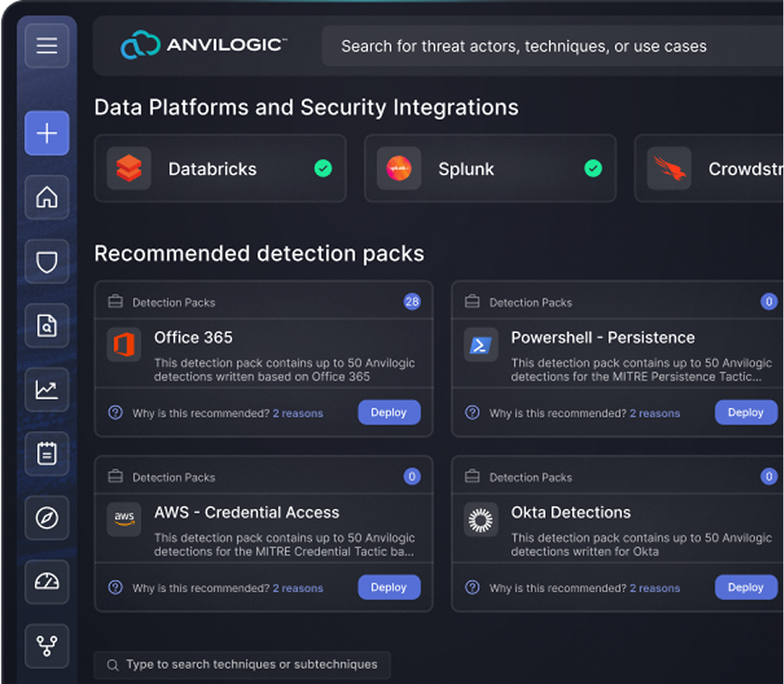Select the Splunk integration card
Viewport: 784px width, 684px height.
point(490,168)
